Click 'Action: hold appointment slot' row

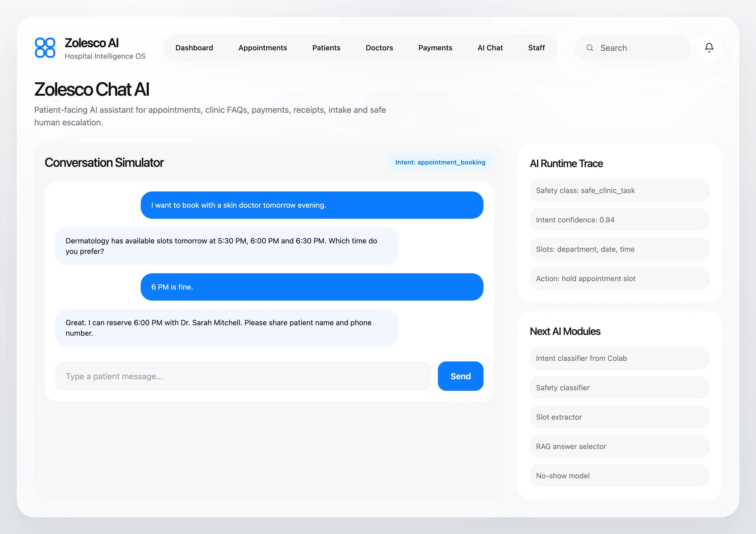coord(619,279)
